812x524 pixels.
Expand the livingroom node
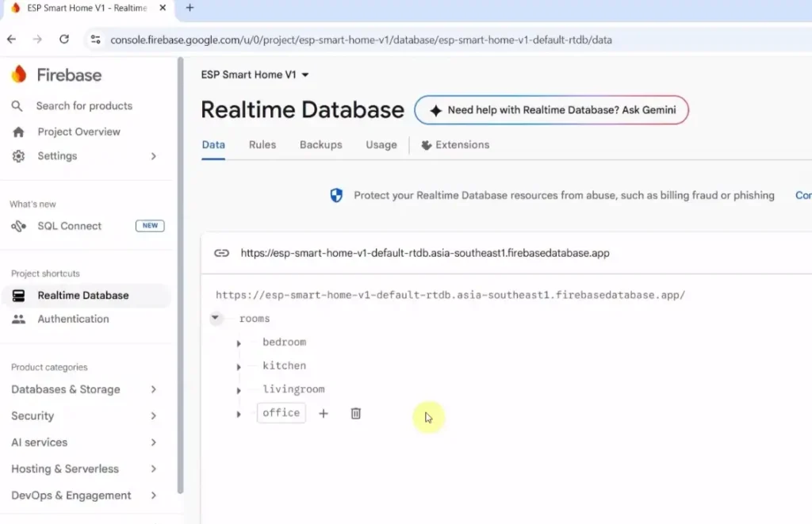tap(239, 390)
